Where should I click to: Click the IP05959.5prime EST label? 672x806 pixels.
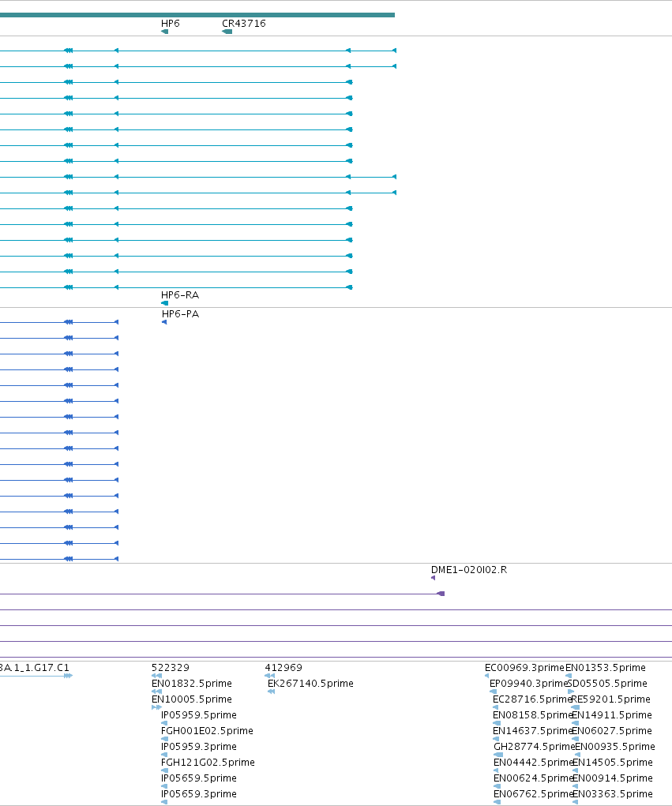[x=199, y=715]
